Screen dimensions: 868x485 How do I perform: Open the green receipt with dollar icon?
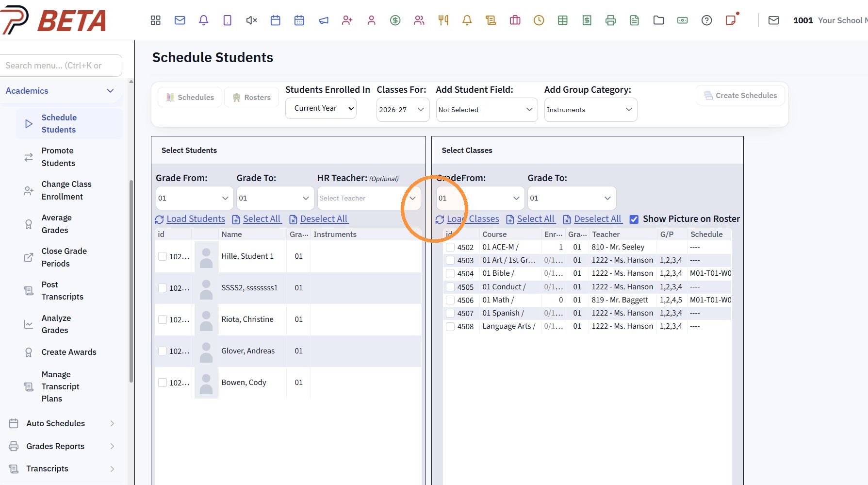[587, 20]
